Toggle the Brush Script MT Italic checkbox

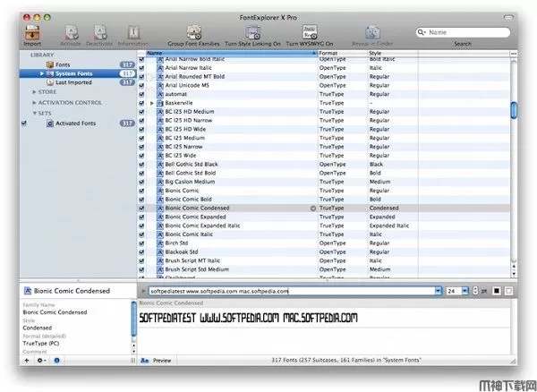141,260
